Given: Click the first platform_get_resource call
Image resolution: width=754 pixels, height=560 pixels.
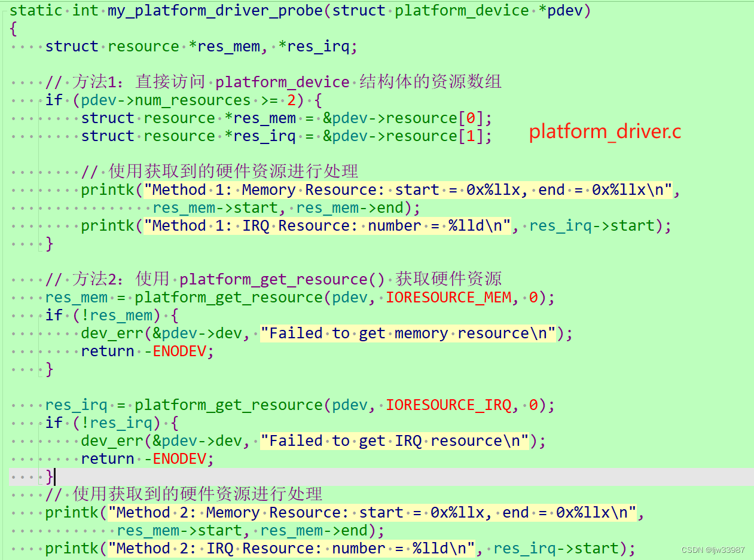Looking at the screenshot, I should 215,297.
